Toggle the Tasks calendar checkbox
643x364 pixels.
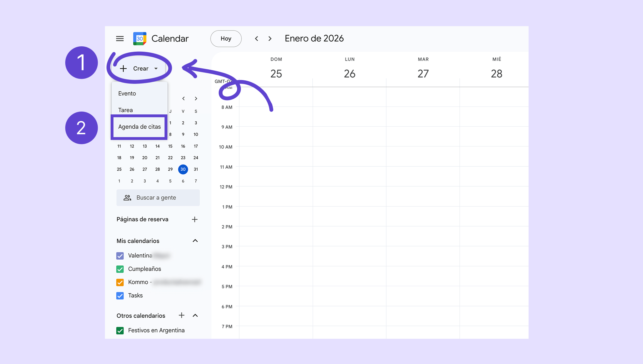(120, 296)
